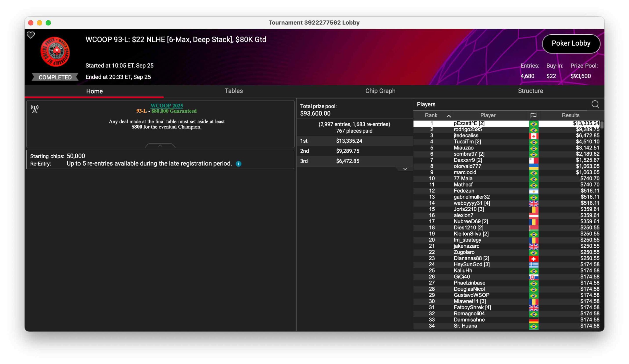Toggle Rank column sort arrow
The width and height of the screenshot is (629, 364).
point(449,116)
